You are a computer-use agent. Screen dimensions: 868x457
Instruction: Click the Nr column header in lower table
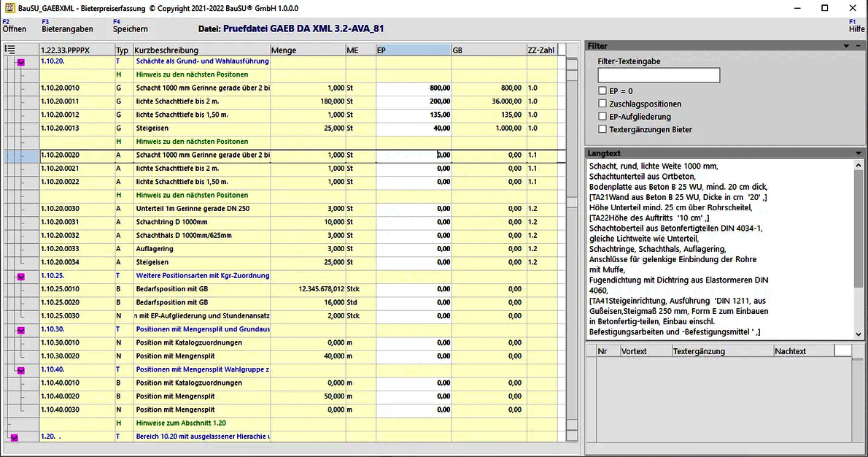pos(608,351)
